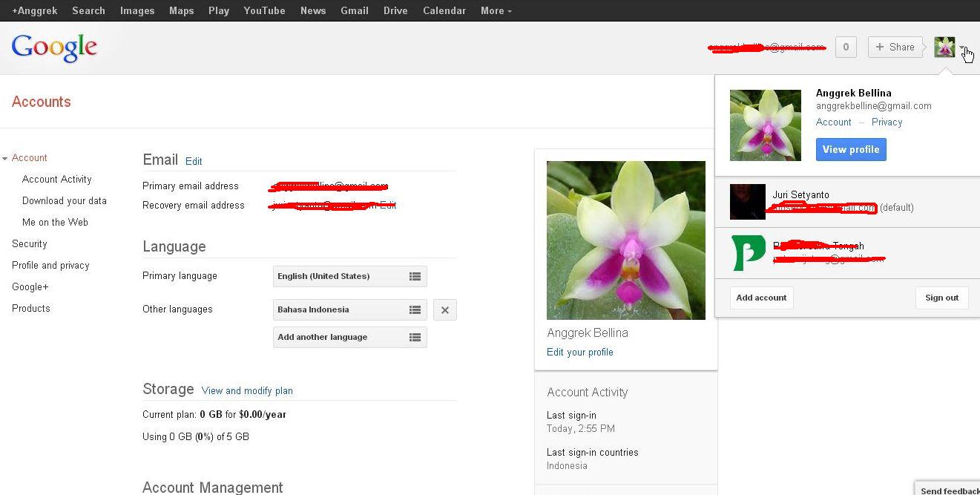Remove Bahasa Indonesia with the X icon
Screen dimensions: 980x495
pyautogui.click(x=444, y=309)
